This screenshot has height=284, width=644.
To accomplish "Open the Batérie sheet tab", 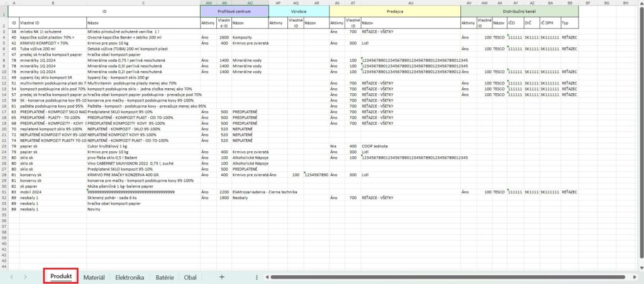I will [165, 276].
